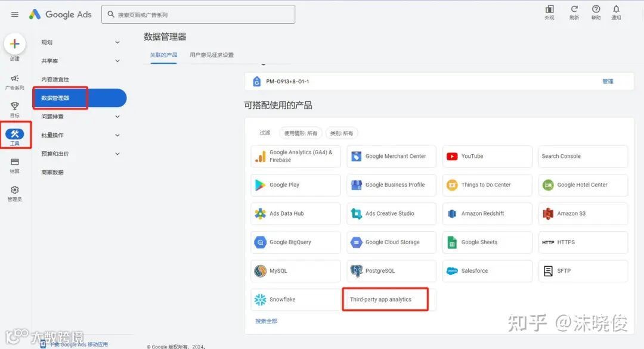Image resolution: width=644 pixels, height=349 pixels.
Task: Expand the 批量操作 menu section
Action: point(80,135)
